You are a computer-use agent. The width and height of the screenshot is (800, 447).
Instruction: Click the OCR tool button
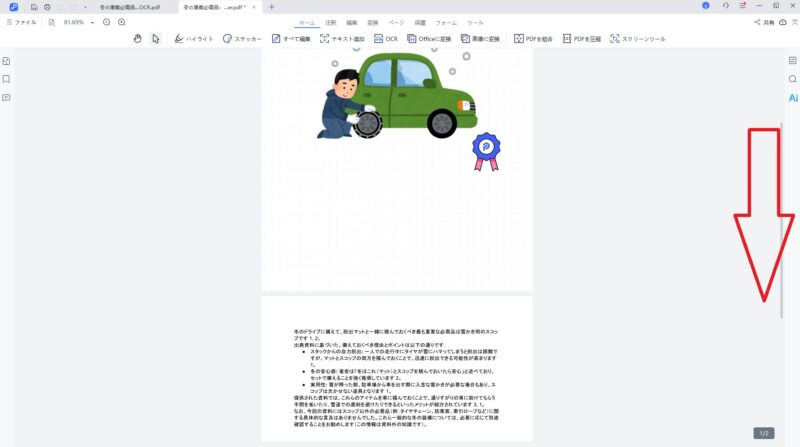coord(385,39)
